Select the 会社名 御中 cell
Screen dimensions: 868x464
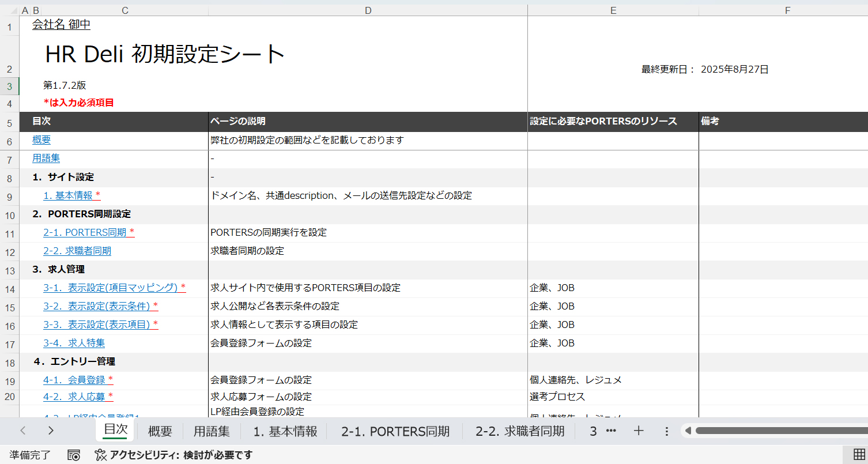61,25
